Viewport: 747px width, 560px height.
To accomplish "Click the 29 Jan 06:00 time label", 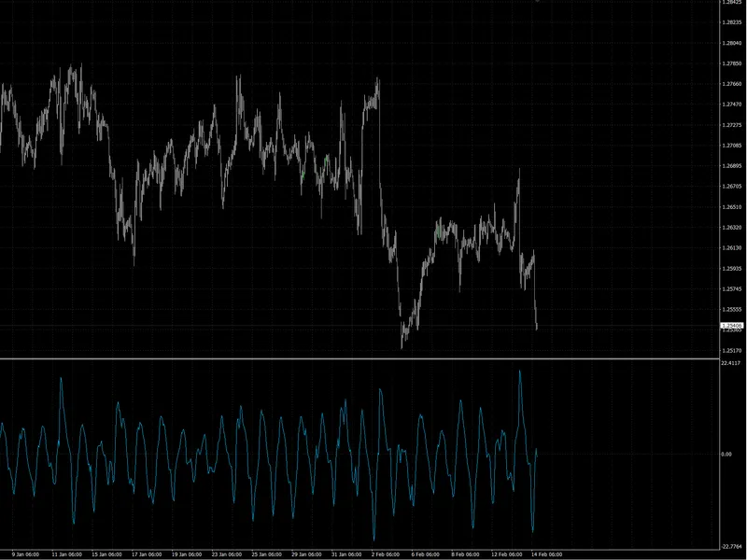I will tap(307, 554).
